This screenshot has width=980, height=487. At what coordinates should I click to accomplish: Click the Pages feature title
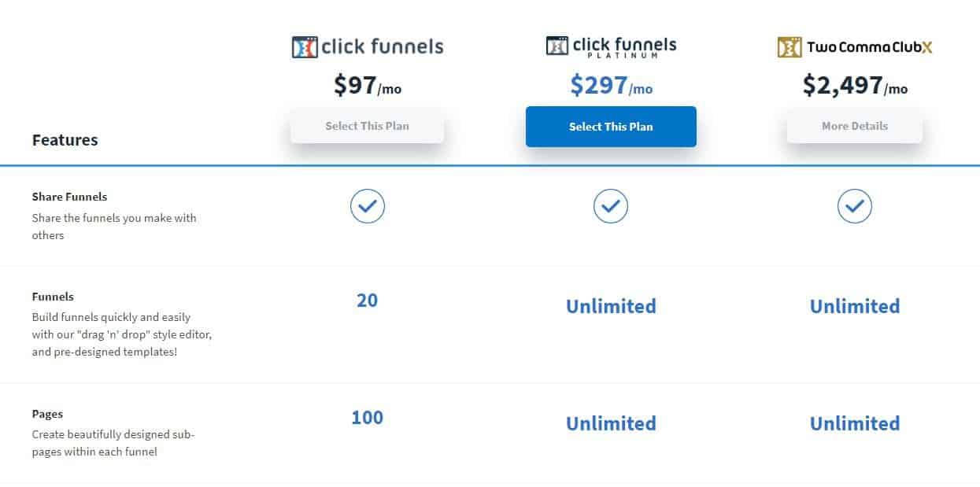pos(47,414)
